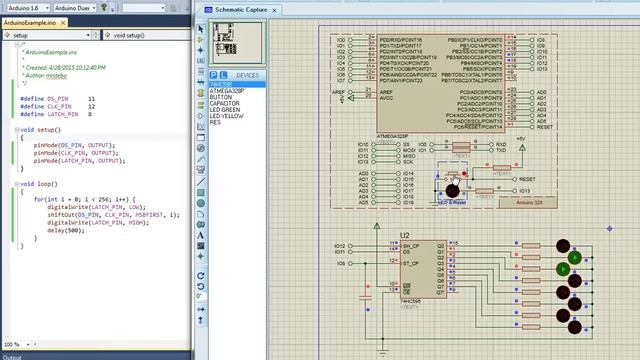Click the reset push button in schematic
Image resolution: width=640 pixels, height=360 pixels.
(x=454, y=175)
